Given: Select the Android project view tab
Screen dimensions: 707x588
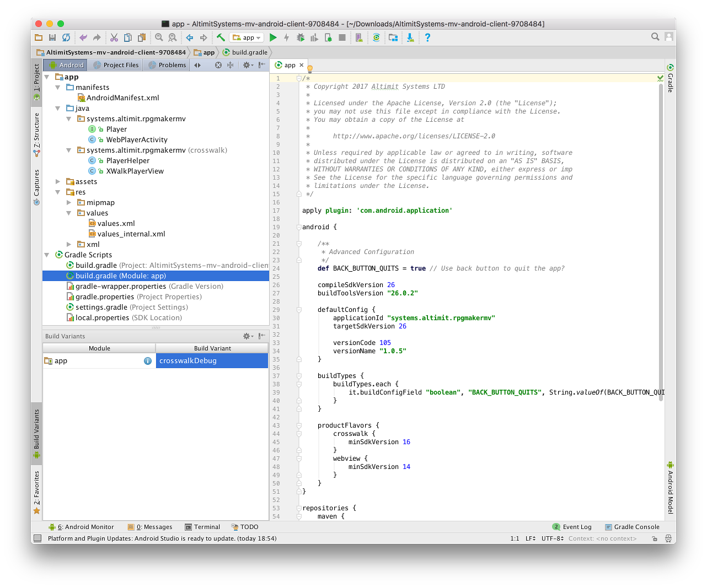Looking at the screenshot, I should [x=66, y=65].
